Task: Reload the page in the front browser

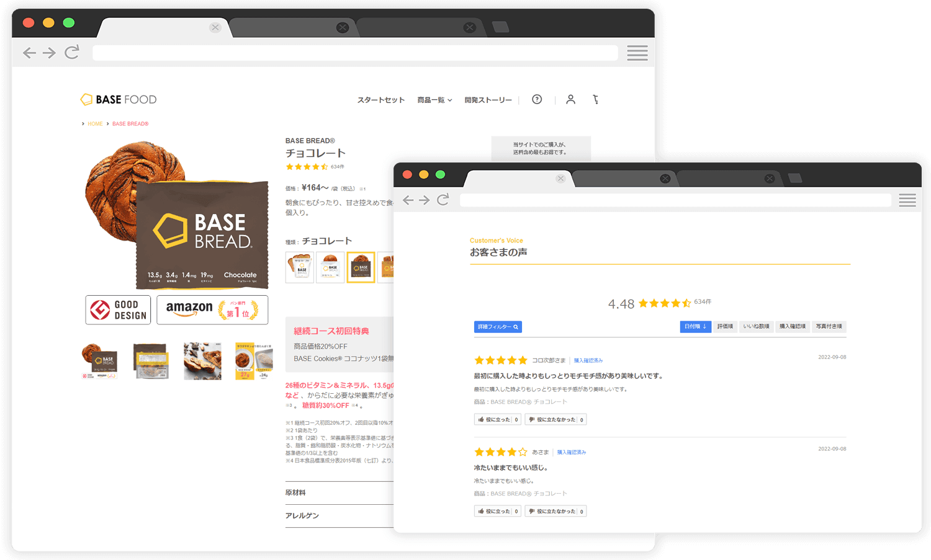Action: (443, 200)
